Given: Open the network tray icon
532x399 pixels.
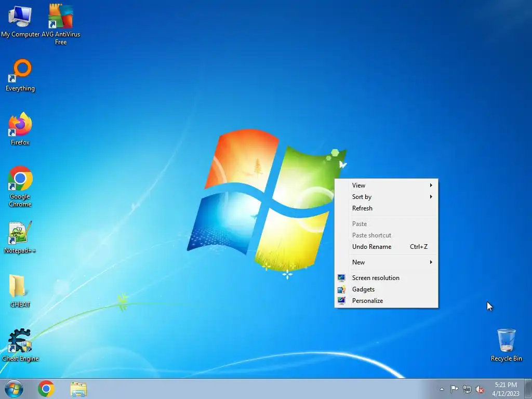Looking at the screenshot, I should click(x=467, y=390).
